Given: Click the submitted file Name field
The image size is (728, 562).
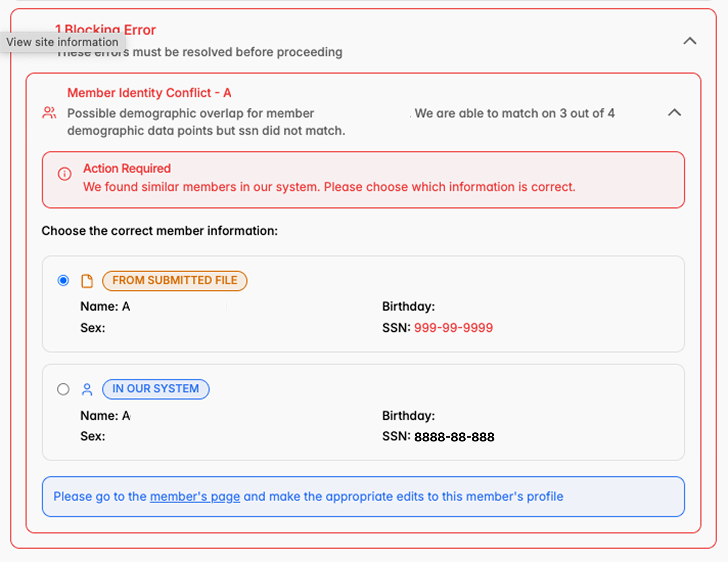Looking at the screenshot, I should click(x=105, y=307).
